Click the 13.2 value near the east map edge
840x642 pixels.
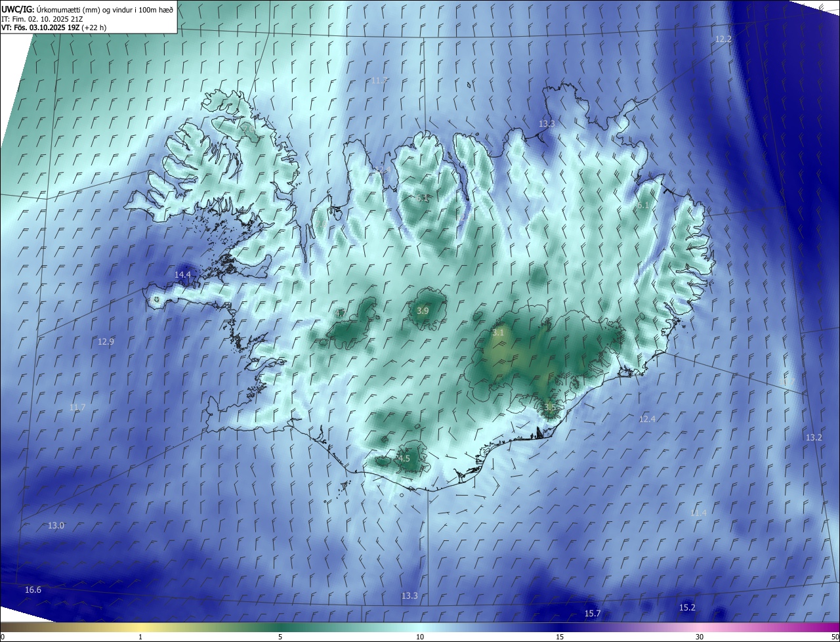pyautogui.click(x=814, y=437)
